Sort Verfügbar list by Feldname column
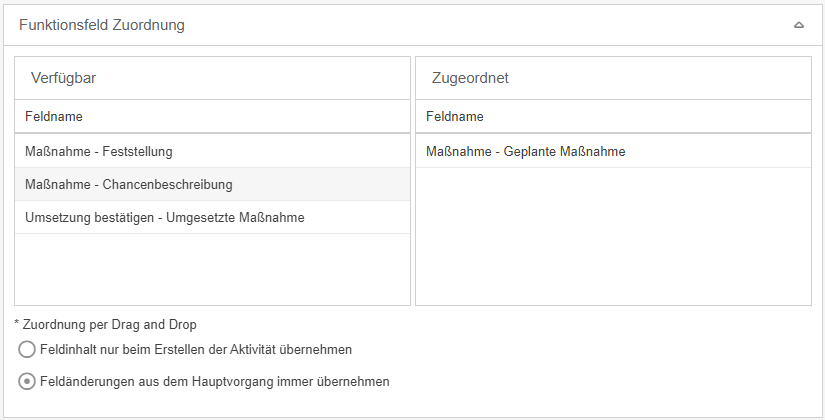825x420 pixels. click(54, 117)
